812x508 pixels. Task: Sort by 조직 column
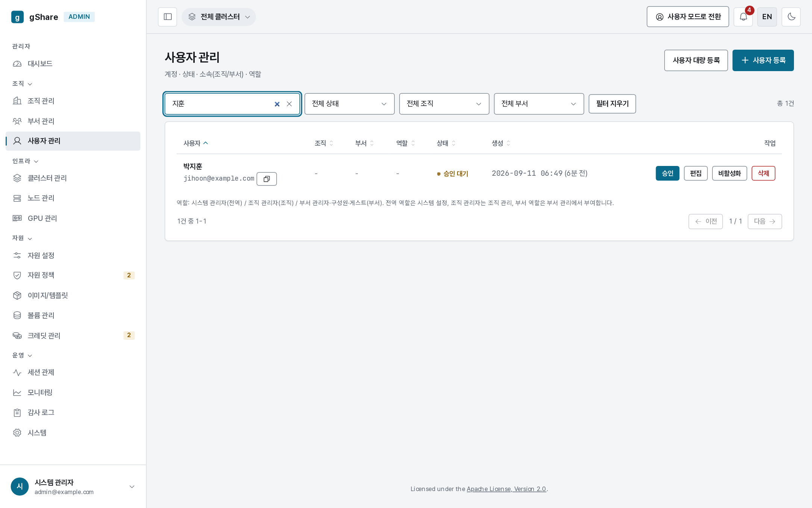point(324,143)
